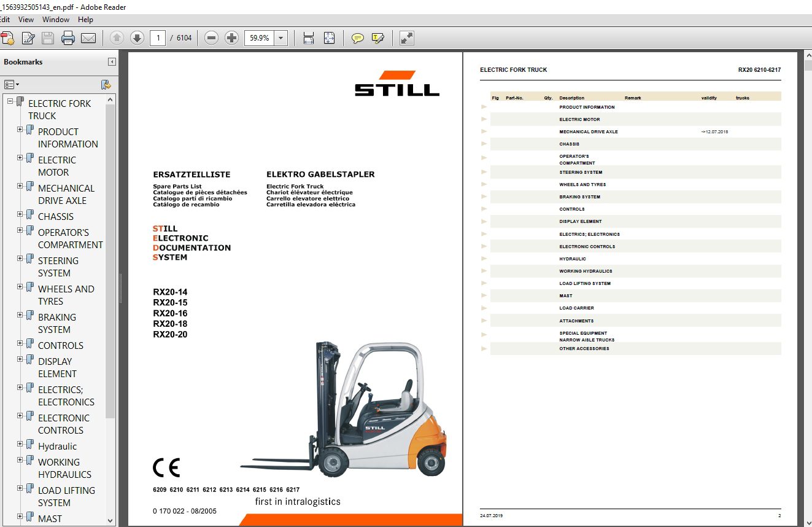Expand the BRAKING SYSTEM bookmark

20,315
